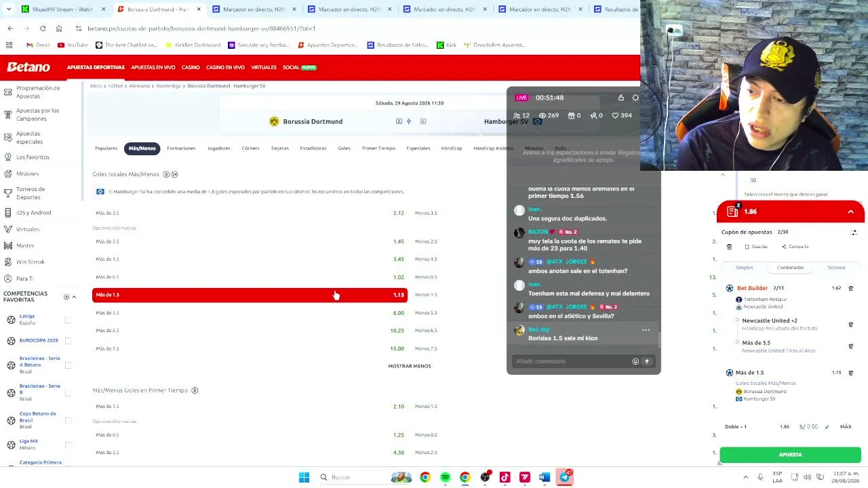Select the Simples bet slip tab
This screenshot has height=488, width=868.
point(744,268)
